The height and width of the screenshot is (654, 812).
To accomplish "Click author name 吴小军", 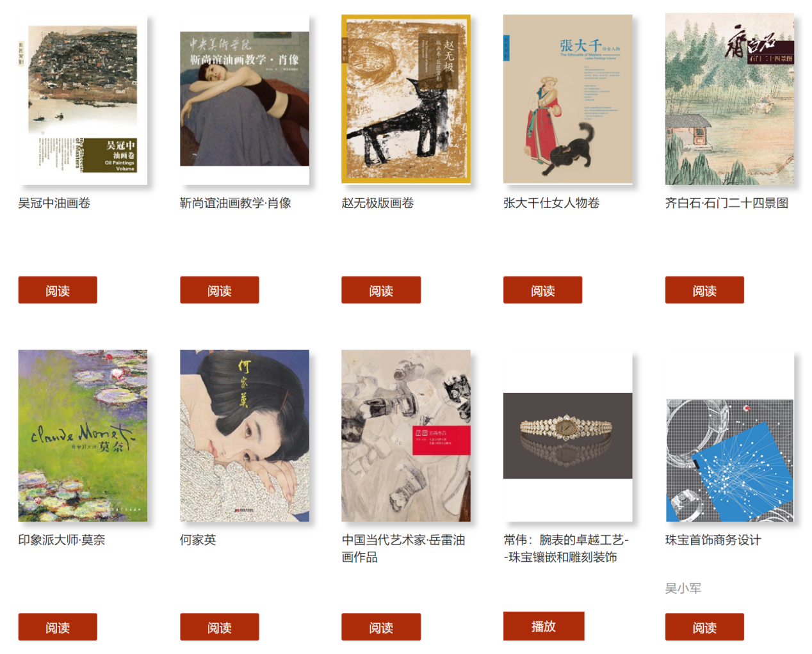I will click(x=683, y=588).
